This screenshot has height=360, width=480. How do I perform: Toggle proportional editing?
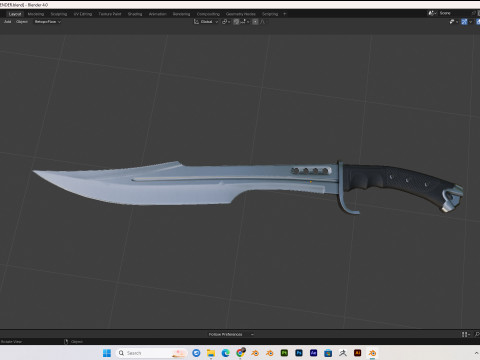255,22
